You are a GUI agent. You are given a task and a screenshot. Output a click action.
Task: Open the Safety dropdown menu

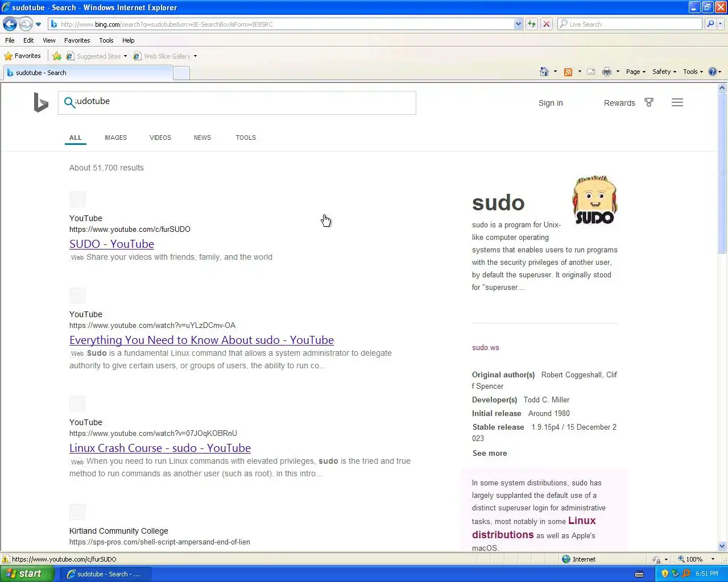point(664,72)
